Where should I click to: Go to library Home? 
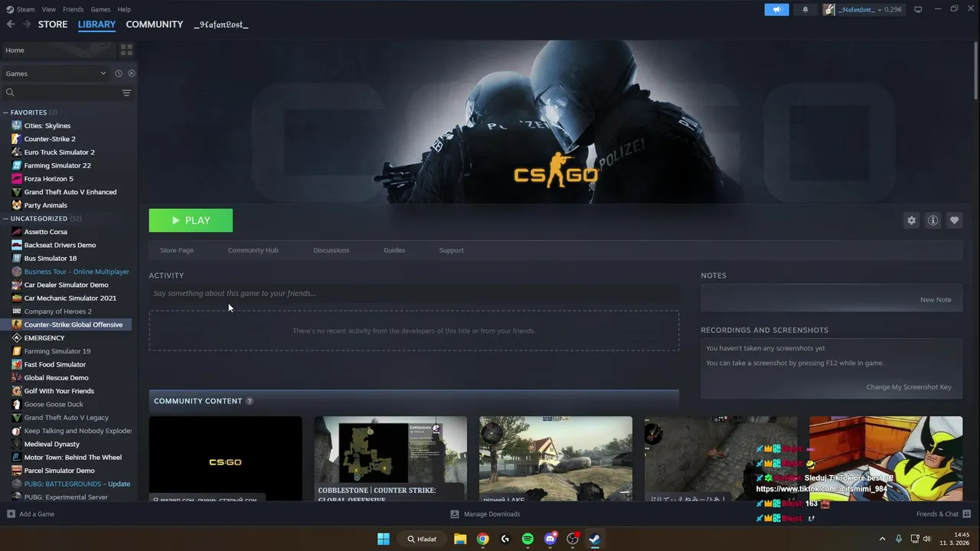pyautogui.click(x=59, y=50)
